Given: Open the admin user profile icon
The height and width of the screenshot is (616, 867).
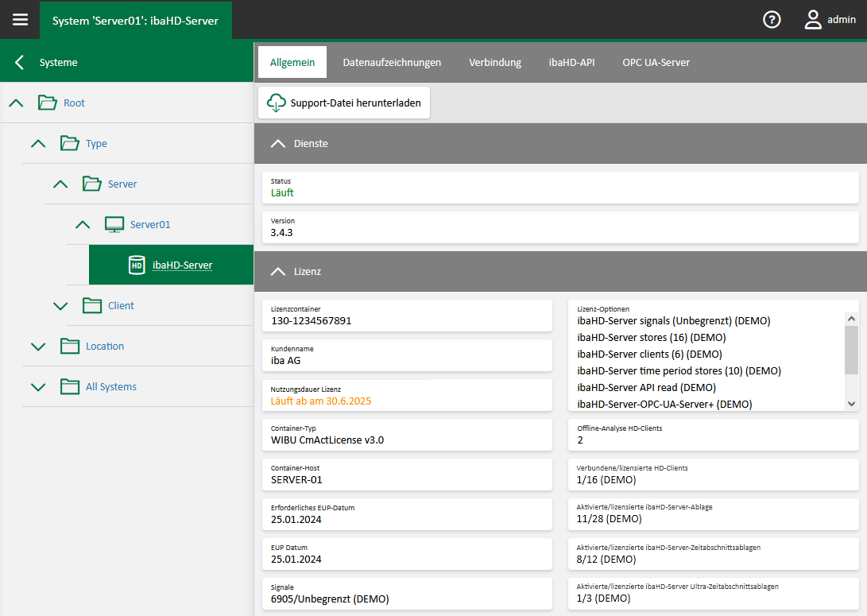Looking at the screenshot, I should point(813,20).
